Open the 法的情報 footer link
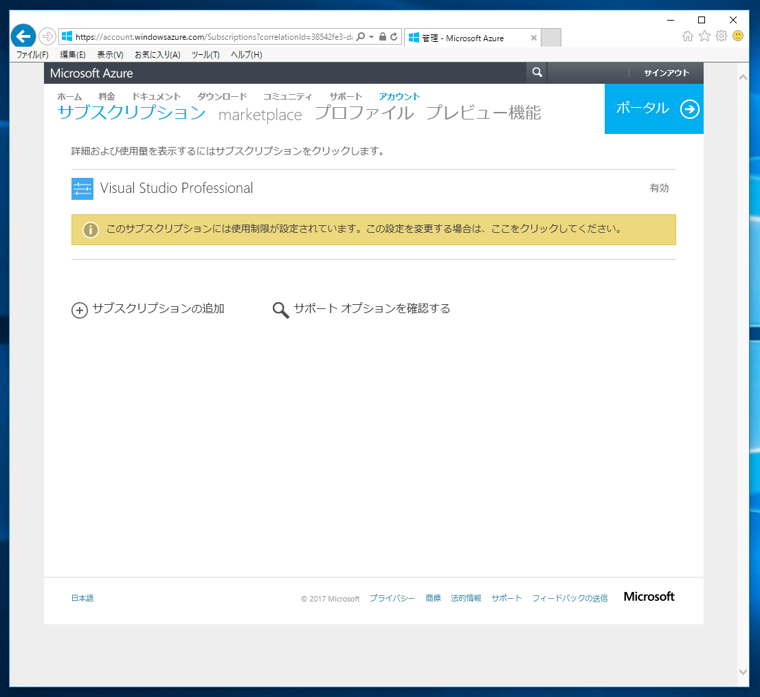Image resolution: width=760 pixels, height=697 pixels. 466,598
